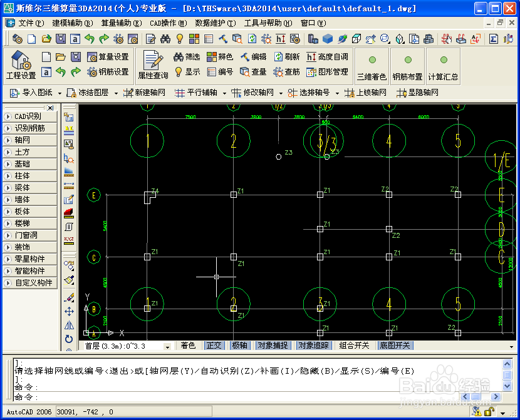Image resolution: width=520 pixels, height=420 pixels.
Task: Click the 3D blue cube icon in top toolbar
Action: click(x=328, y=39)
